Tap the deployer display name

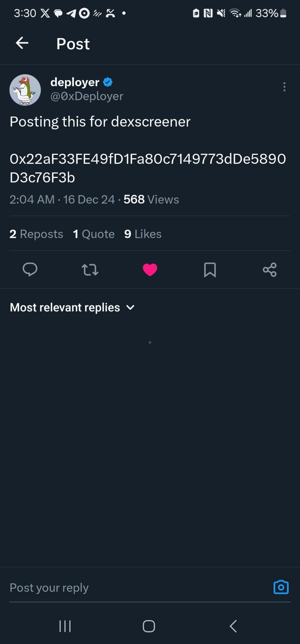tap(75, 82)
